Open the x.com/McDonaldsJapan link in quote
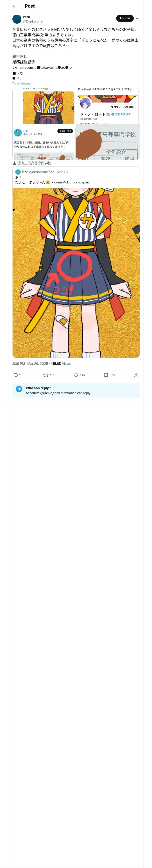This screenshot has height=868, width=152. (71, 182)
